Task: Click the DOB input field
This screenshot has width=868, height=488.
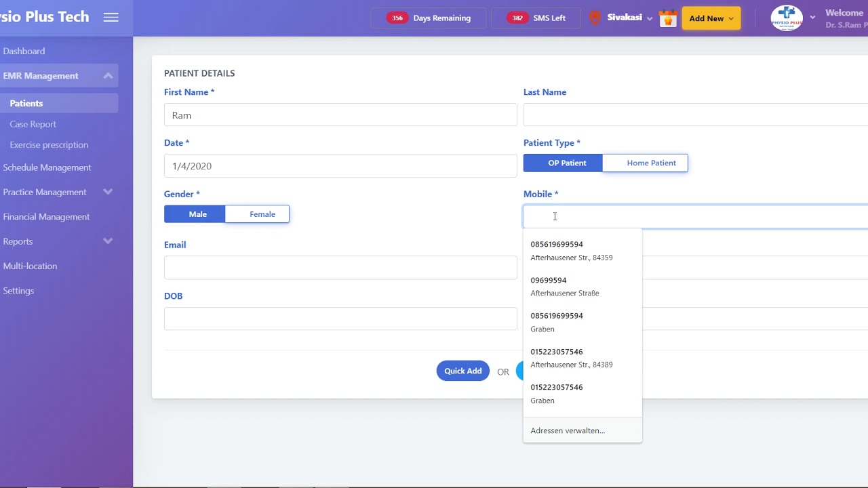Action: coord(340,319)
